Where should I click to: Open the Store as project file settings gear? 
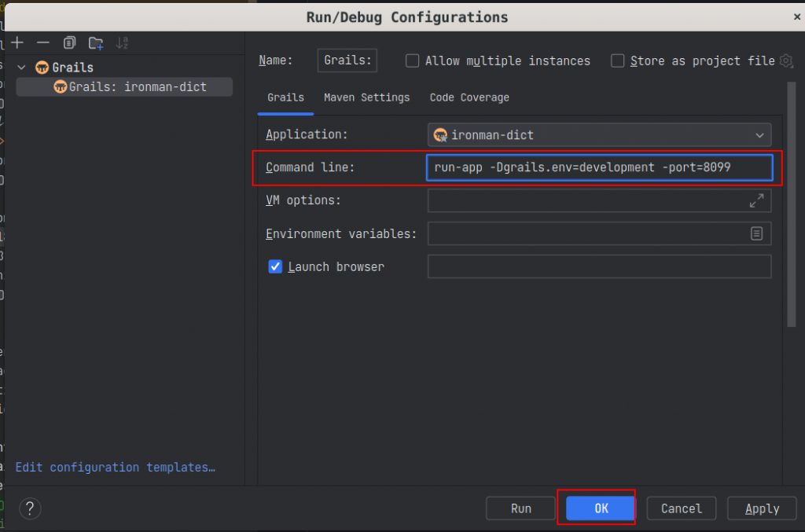786,61
